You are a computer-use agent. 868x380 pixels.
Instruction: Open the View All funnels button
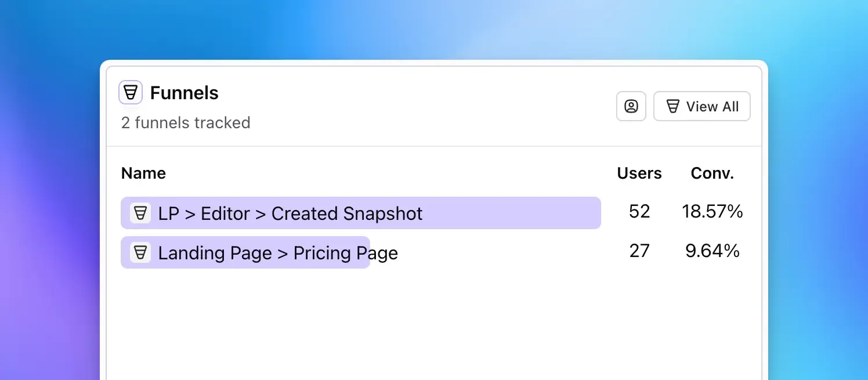click(x=702, y=106)
